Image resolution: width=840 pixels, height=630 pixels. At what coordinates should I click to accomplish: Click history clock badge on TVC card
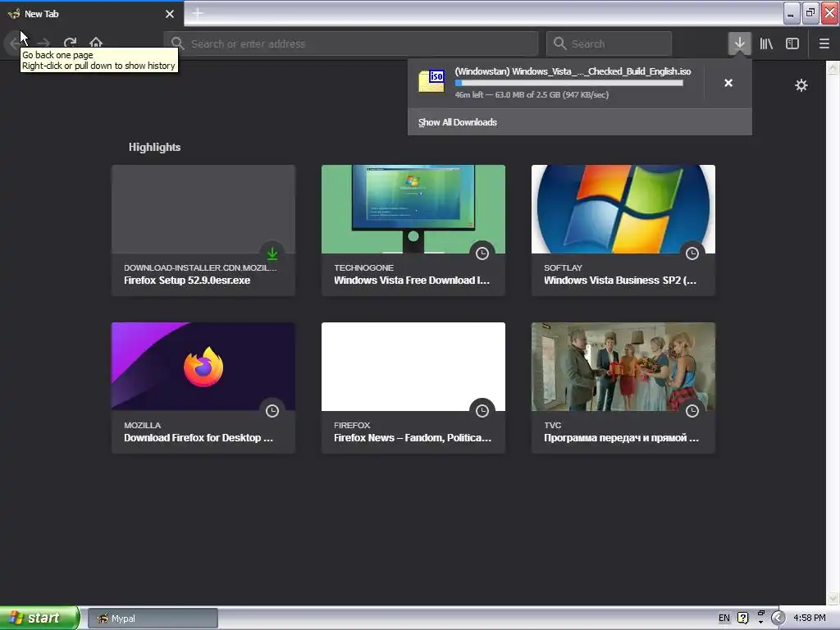click(x=692, y=411)
